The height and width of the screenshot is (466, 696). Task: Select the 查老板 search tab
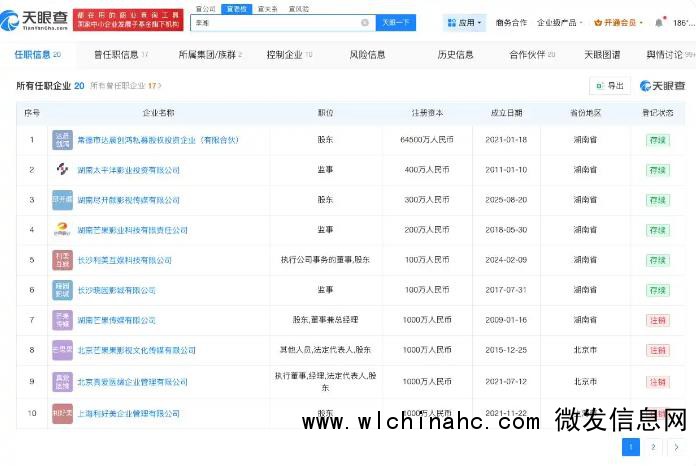237,9
